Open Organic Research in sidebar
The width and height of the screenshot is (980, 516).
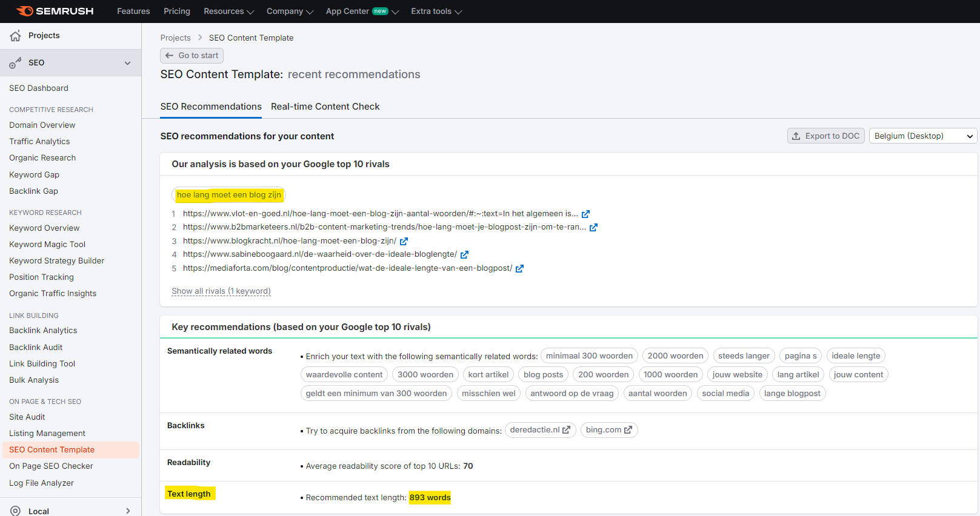click(42, 158)
